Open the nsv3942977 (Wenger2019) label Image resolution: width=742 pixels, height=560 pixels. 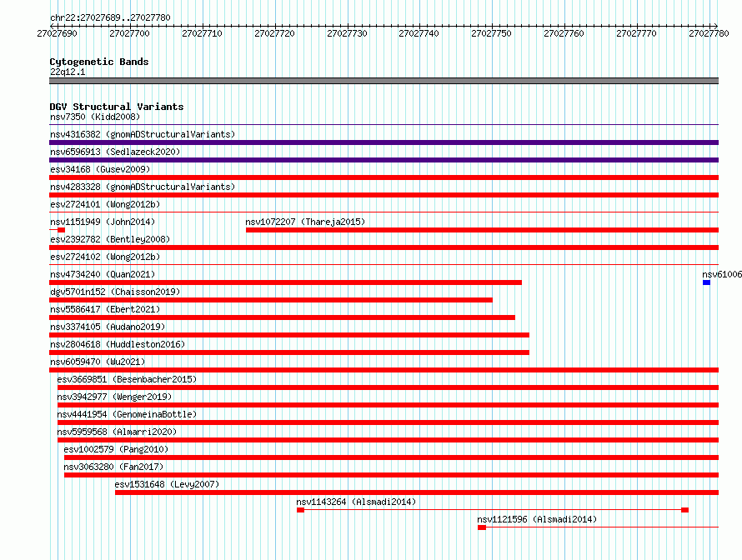(114, 397)
